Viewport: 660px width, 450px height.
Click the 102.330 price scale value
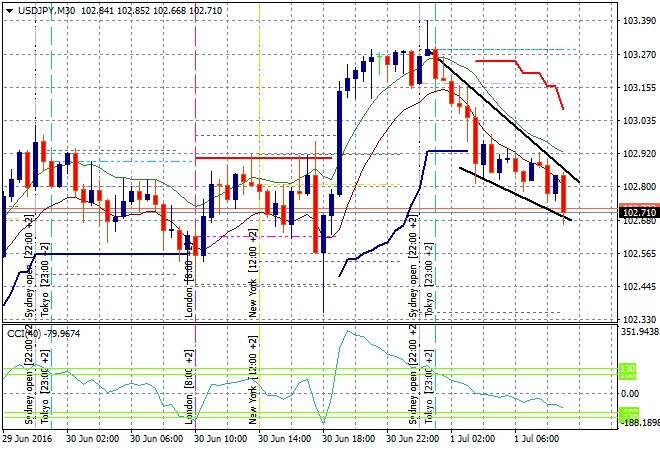(638, 319)
